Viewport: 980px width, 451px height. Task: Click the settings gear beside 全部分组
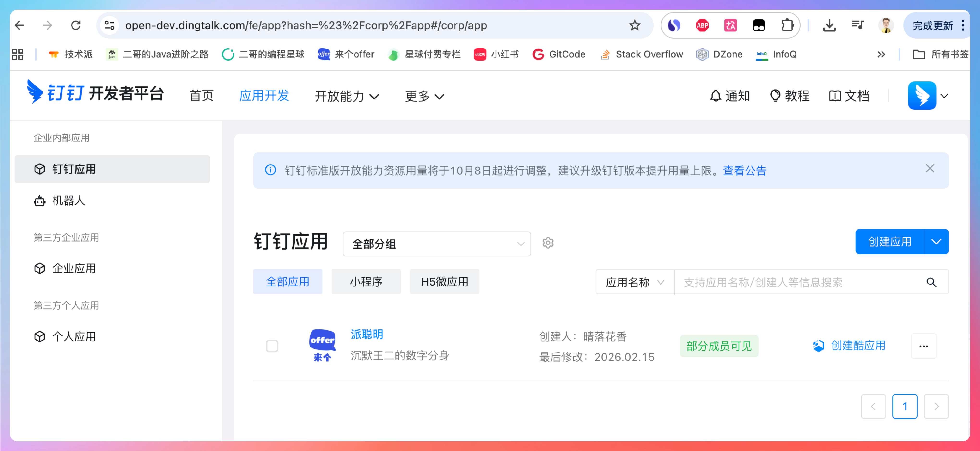547,243
